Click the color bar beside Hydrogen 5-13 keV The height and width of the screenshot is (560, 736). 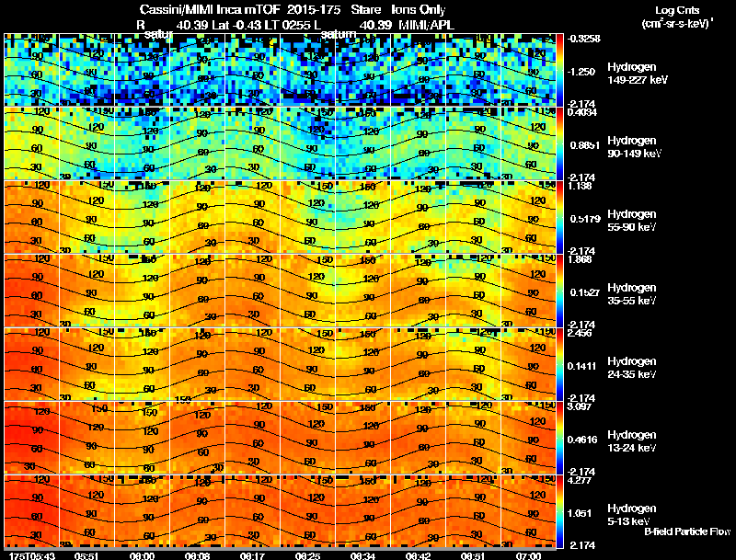[x=559, y=511]
